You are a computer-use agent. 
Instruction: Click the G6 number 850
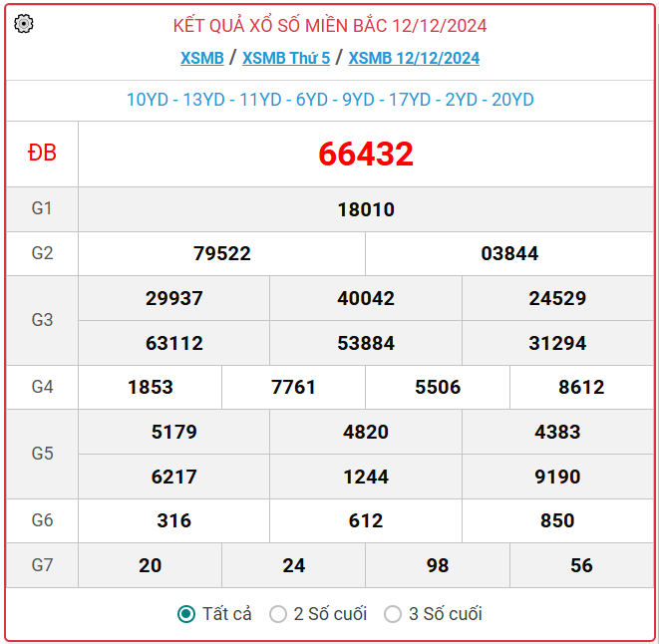557,520
